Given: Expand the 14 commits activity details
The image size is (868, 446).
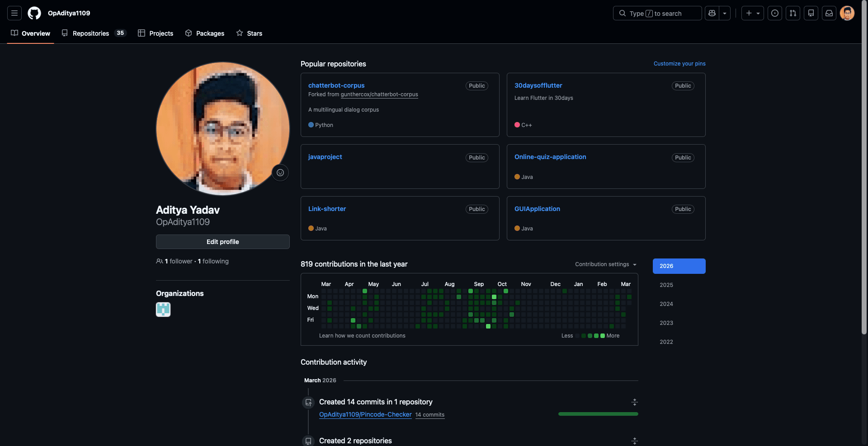Looking at the screenshot, I should 635,402.
